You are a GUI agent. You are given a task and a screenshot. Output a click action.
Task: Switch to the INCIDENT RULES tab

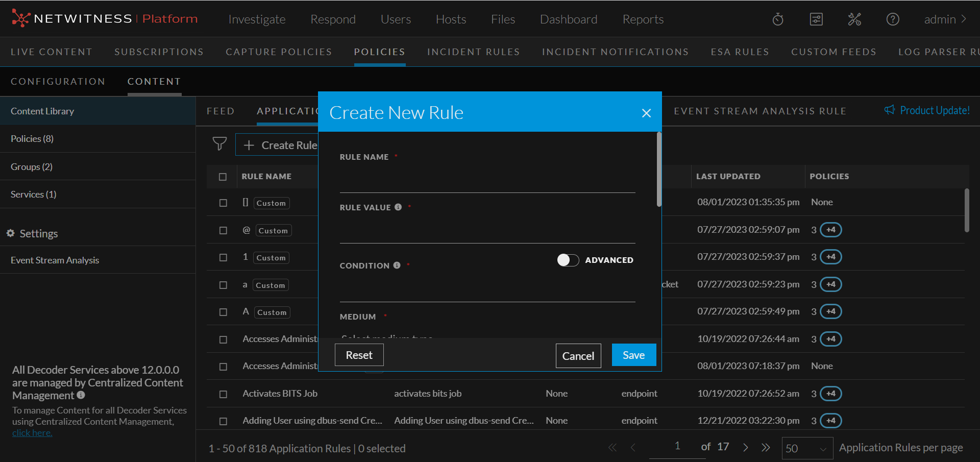point(473,52)
